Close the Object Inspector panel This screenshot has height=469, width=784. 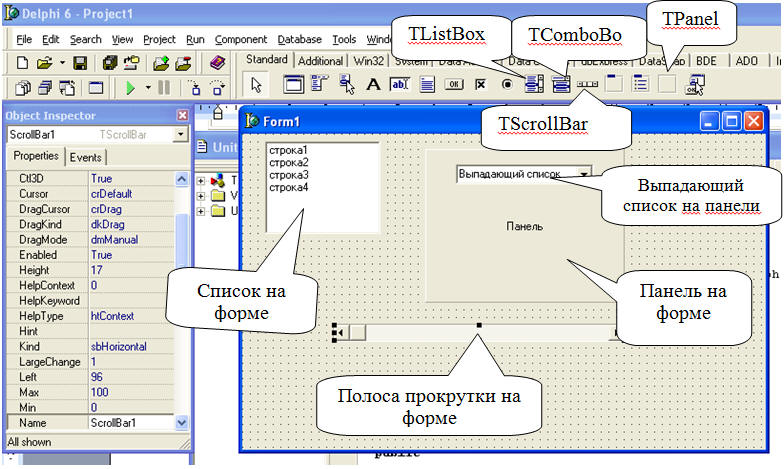click(x=182, y=116)
